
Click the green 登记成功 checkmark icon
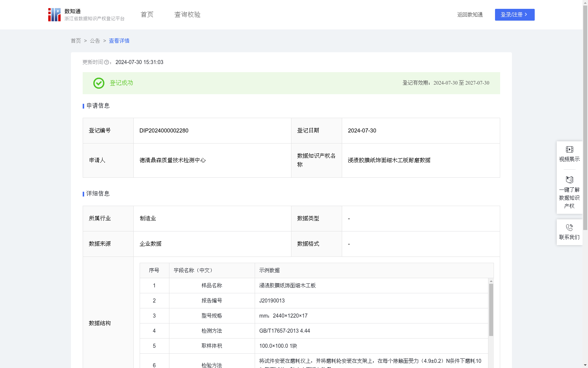(98, 83)
